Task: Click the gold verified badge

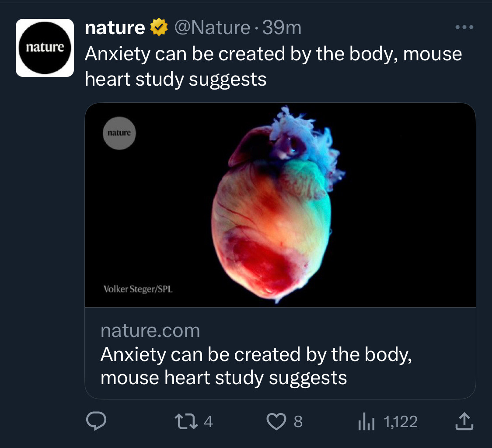Action: point(159,27)
